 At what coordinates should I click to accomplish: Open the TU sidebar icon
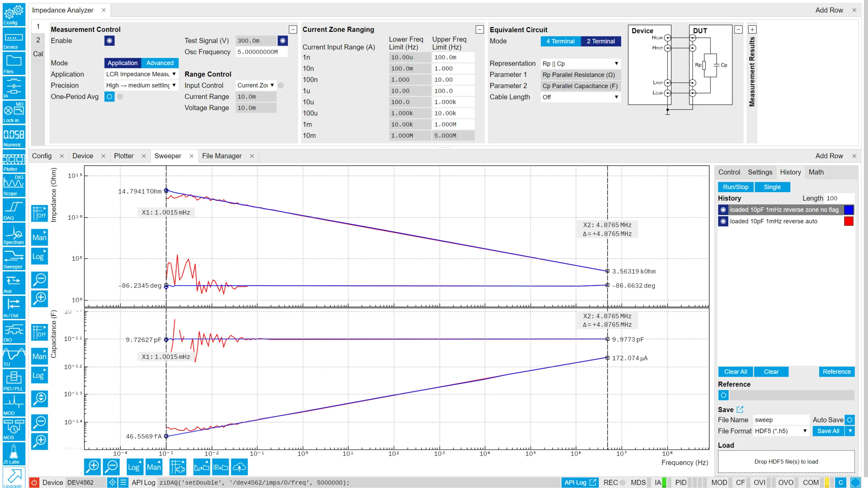(x=14, y=356)
